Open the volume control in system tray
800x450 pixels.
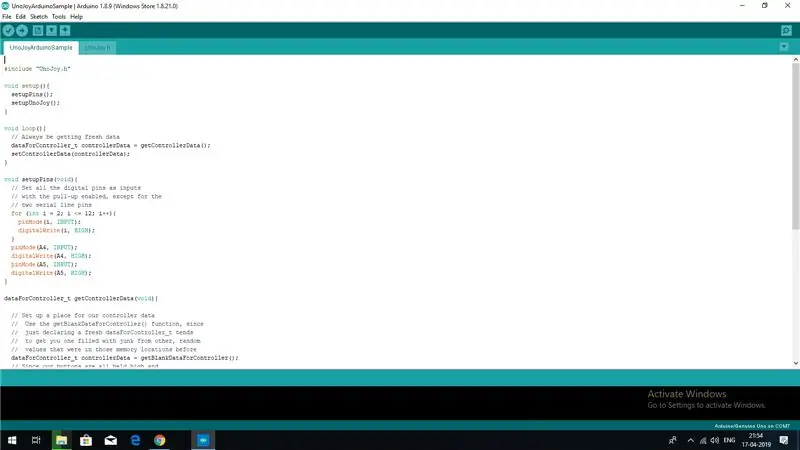point(714,440)
